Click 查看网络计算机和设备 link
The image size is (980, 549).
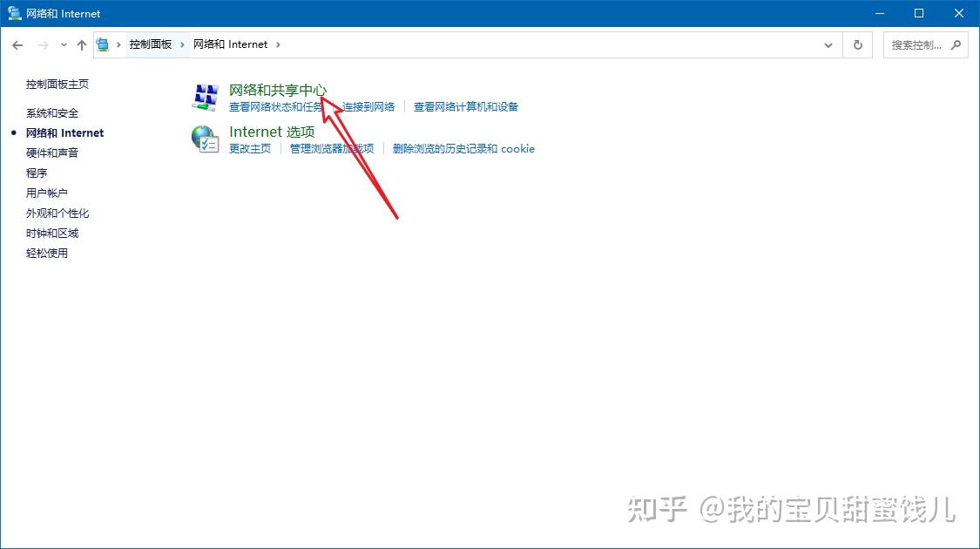pos(466,107)
